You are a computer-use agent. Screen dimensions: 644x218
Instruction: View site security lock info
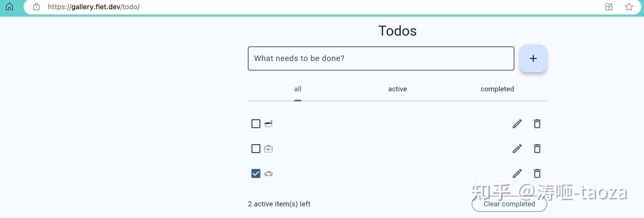pyautogui.click(x=36, y=7)
